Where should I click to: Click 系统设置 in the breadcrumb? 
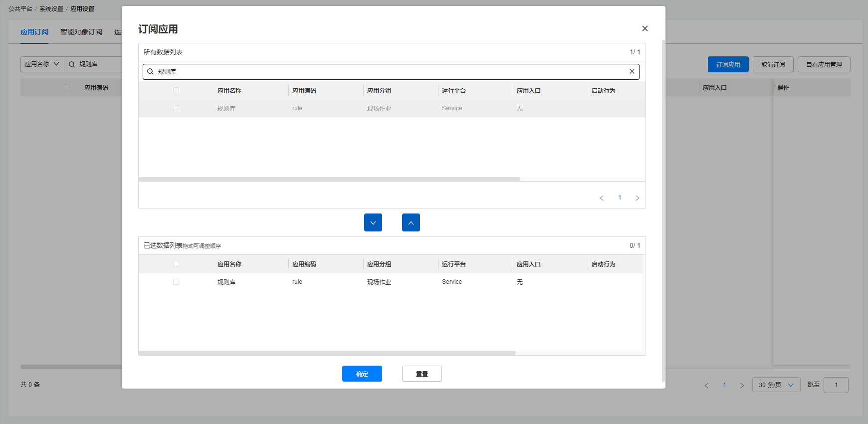(51, 9)
